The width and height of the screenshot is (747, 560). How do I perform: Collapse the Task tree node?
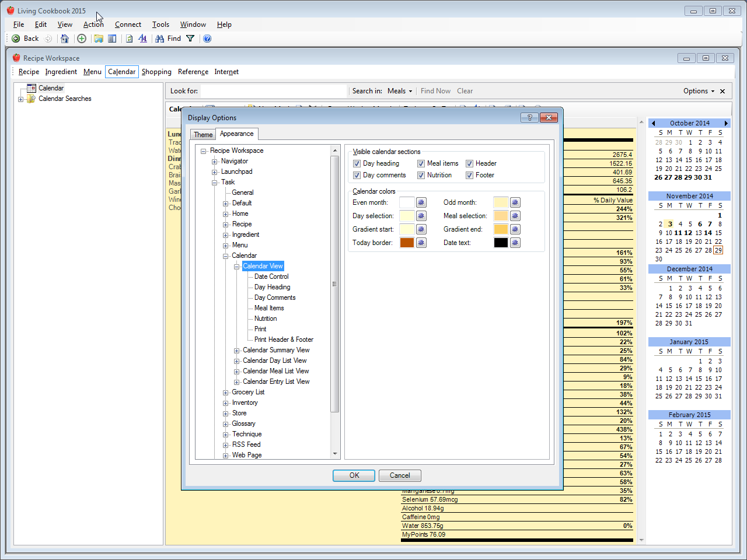pyautogui.click(x=215, y=183)
